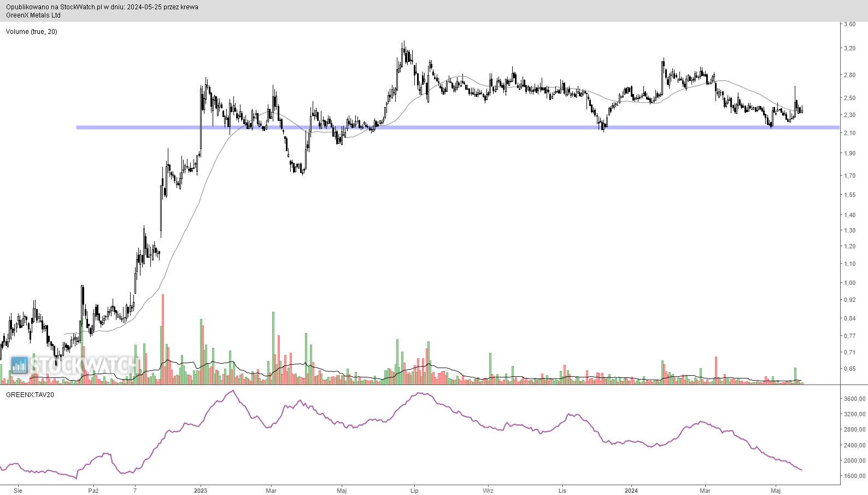Click the 1,30 price axis label
868x495 pixels.
pos(849,230)
